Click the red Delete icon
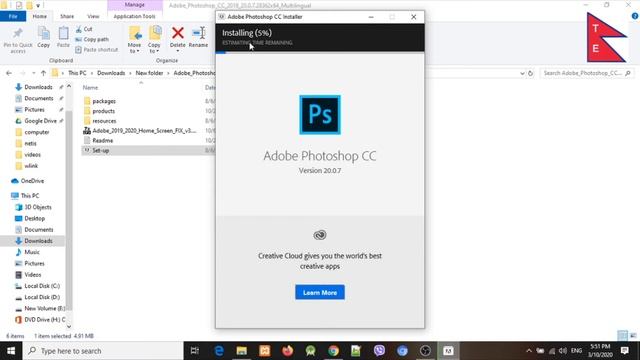640x360 pixels. click(x=178, y=33)
